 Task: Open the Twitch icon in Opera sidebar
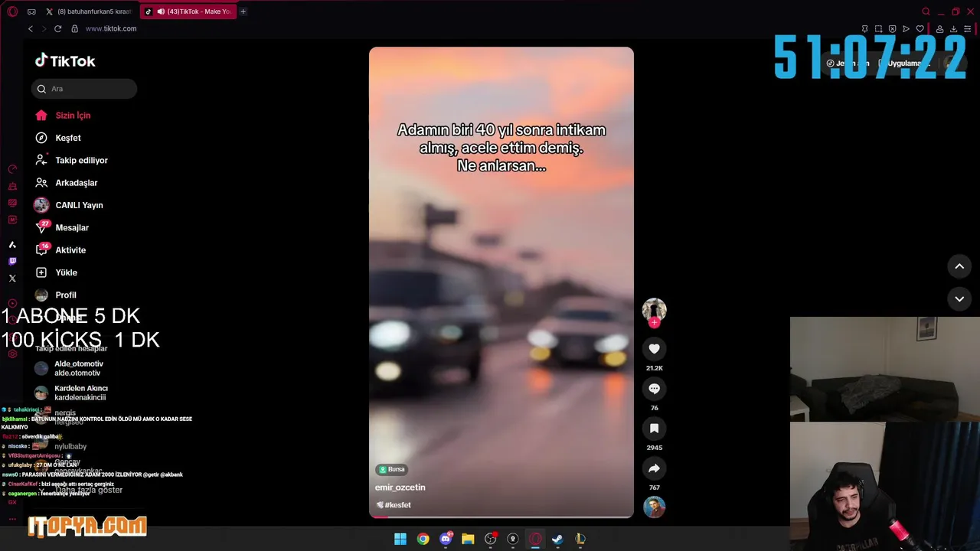coord(12,262)
